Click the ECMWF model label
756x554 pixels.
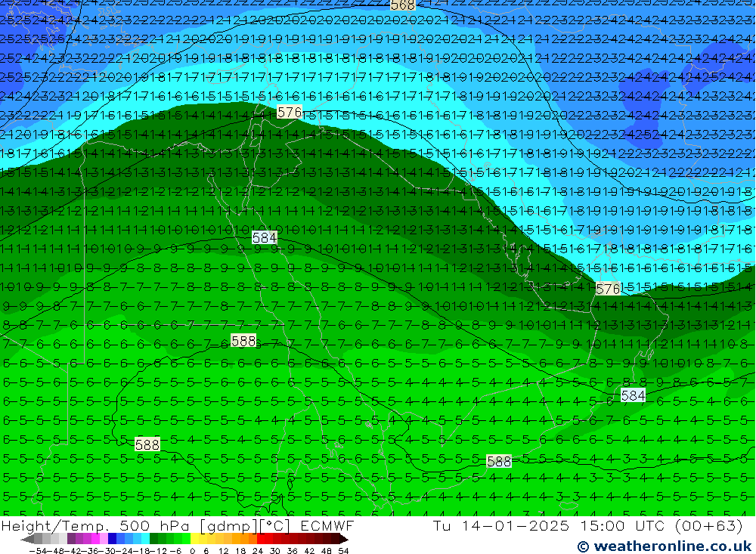pos(327,525)
